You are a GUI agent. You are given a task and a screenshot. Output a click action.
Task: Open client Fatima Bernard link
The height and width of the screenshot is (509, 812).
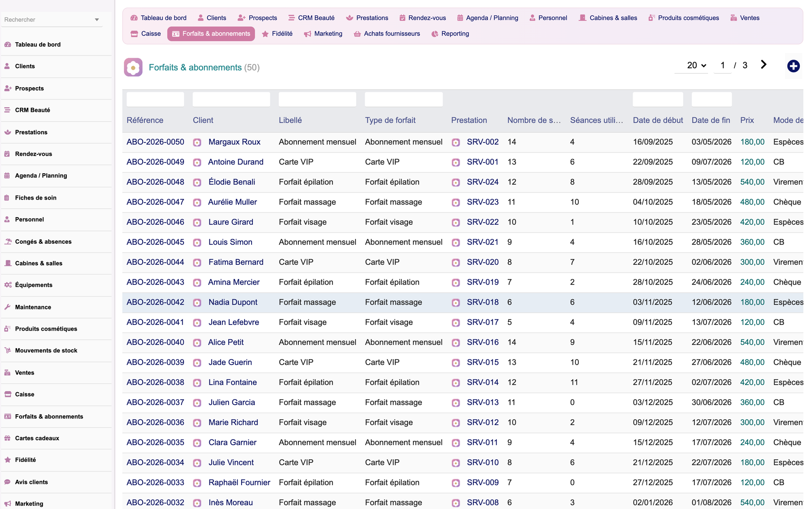pos(236,262)
